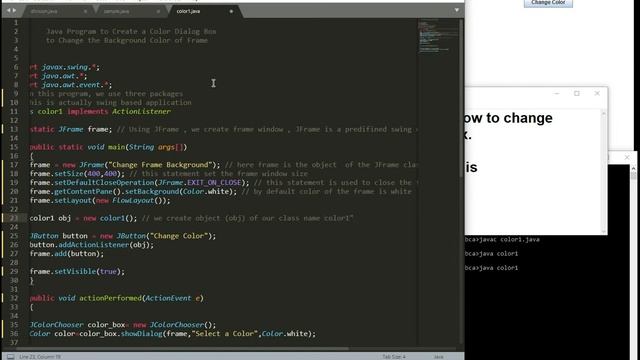Click the unsaved dot on color1.java tab
Viewport: 640px width, 360px height.
tap(231, 11)
